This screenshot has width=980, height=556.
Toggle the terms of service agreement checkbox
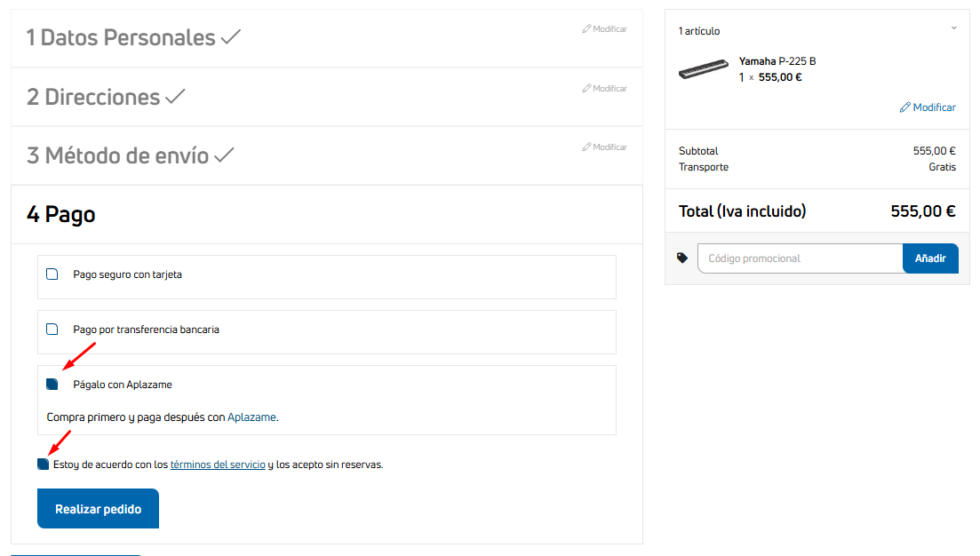click(43, 464)
